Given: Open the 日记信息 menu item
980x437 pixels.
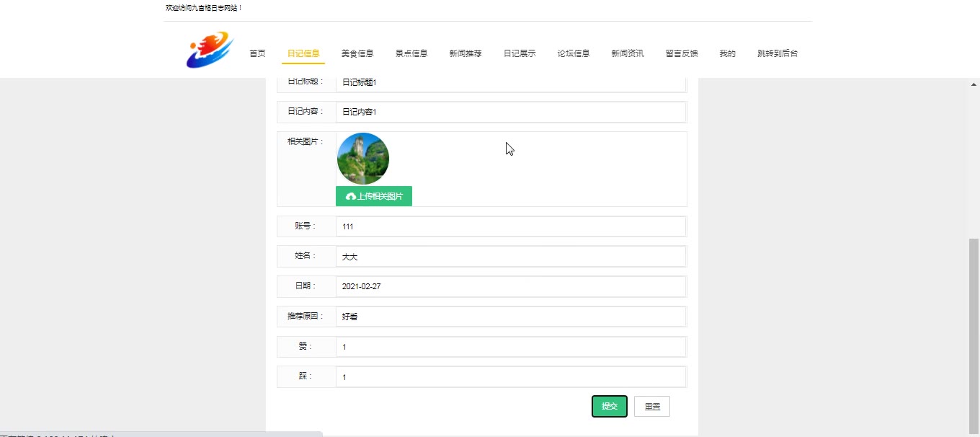Looking at the screenshot, I should point(303,53).
